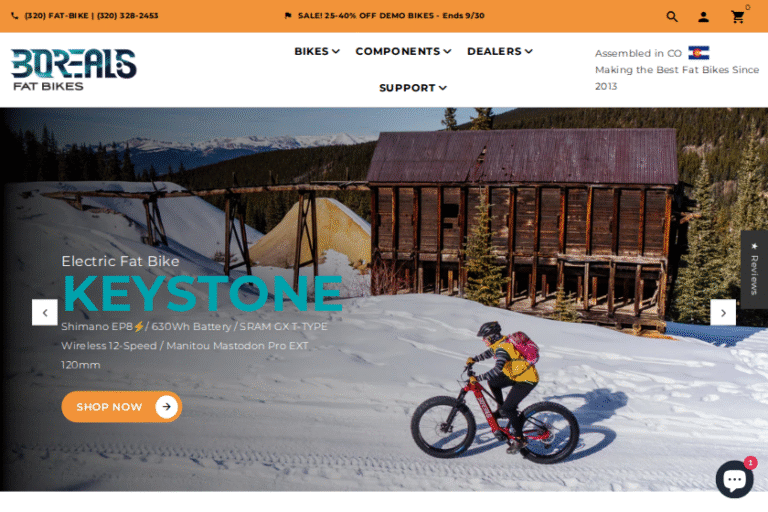Expand the Components dropdown chevron

[447, 51]
